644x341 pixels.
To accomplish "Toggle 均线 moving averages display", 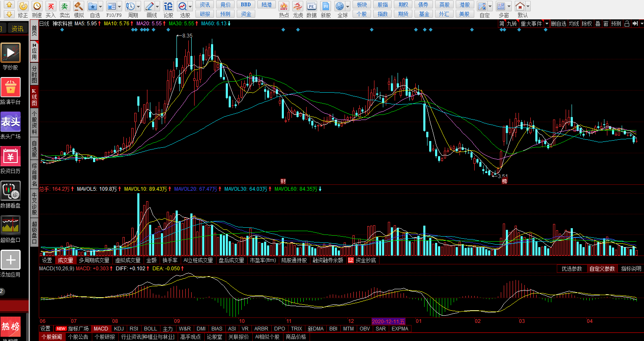I will point(574,24).
